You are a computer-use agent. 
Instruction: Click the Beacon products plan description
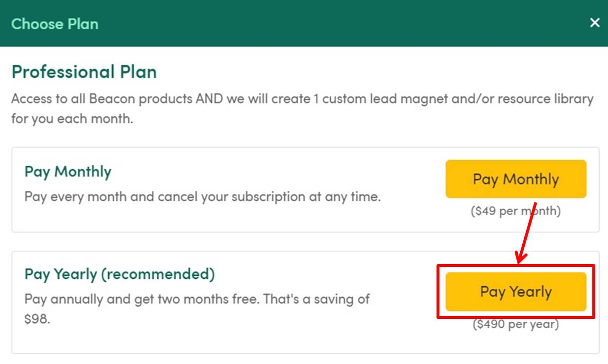[x=302, y=99]
